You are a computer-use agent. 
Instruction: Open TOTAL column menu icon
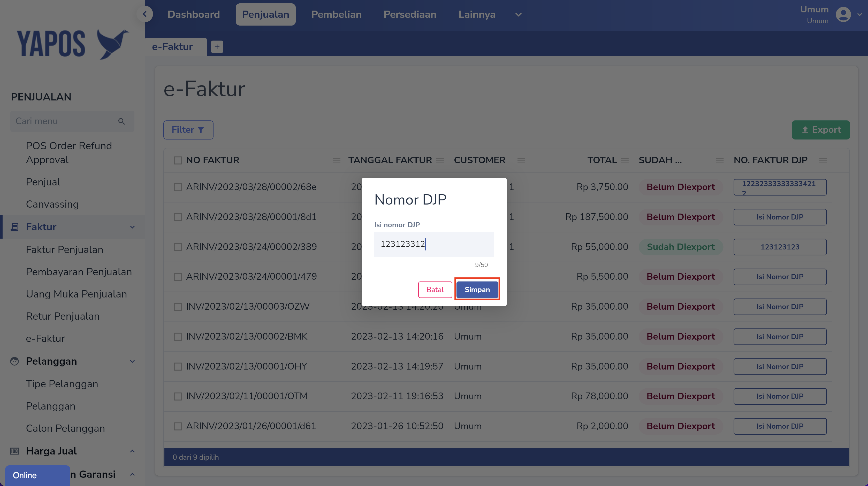(625, 160)
